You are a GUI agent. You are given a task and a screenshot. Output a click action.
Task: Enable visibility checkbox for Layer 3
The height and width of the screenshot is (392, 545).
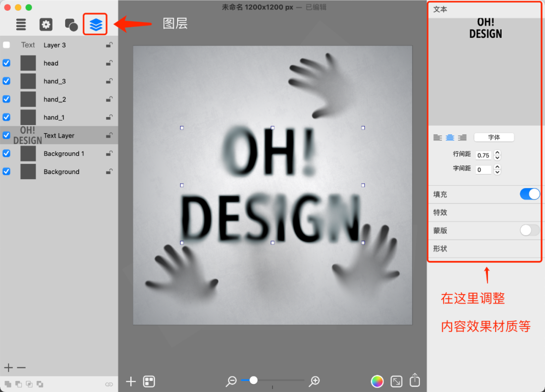(x=7, y=45)
